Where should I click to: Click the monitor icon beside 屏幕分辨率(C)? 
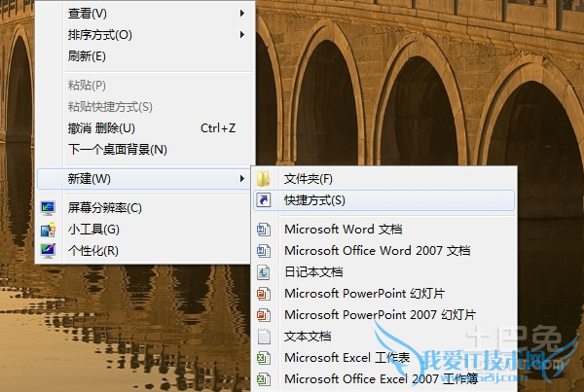pos(48,208)
